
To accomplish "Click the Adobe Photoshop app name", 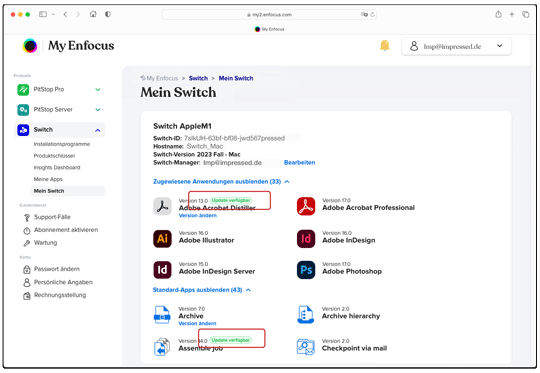I will (352, 272).
